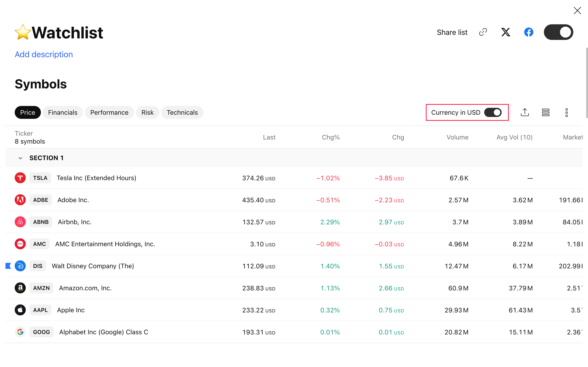Open the Technicals view
This screenshot has width=588, height=367.
182,112
